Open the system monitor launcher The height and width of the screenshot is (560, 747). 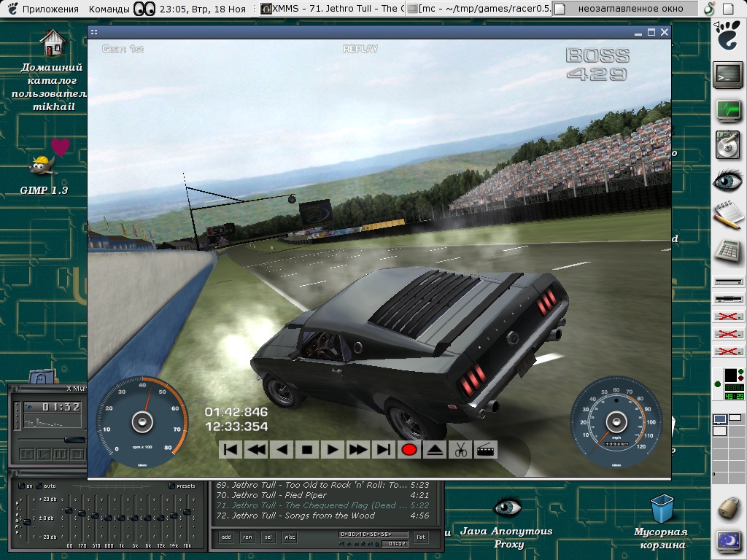click(728, 111)
